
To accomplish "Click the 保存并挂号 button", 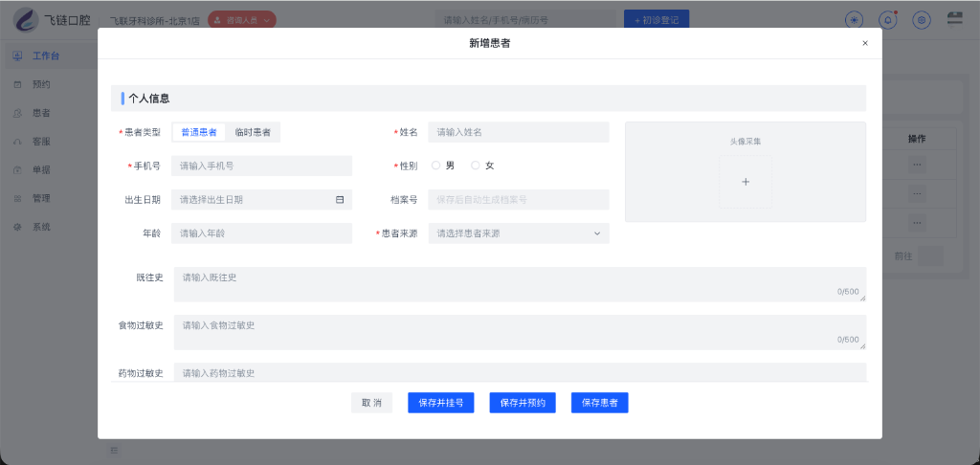I will 441,403.
